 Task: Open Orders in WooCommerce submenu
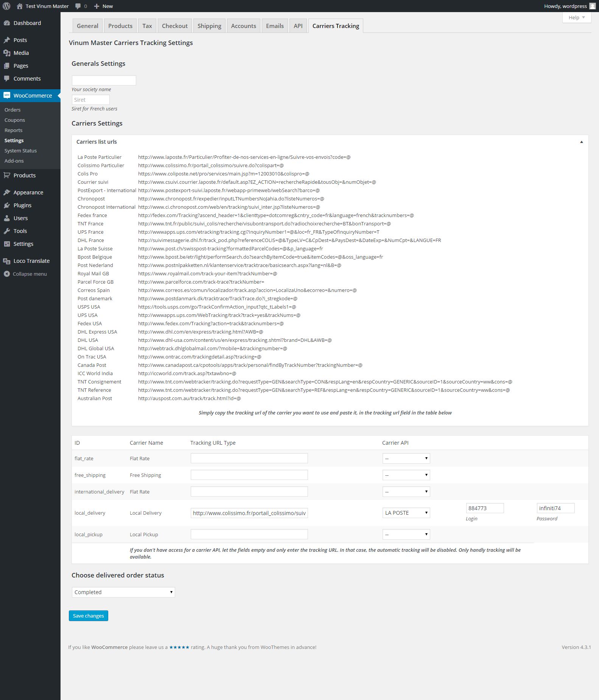pos(12,110)
